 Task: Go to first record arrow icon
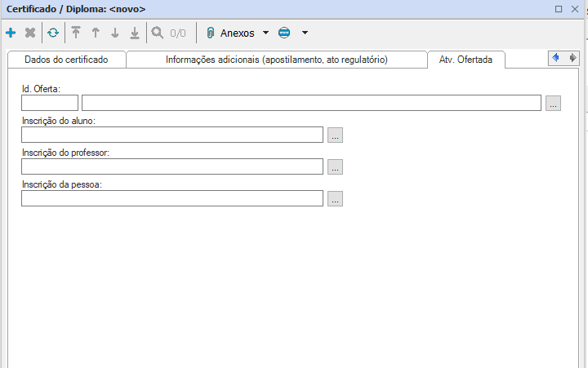76,33
